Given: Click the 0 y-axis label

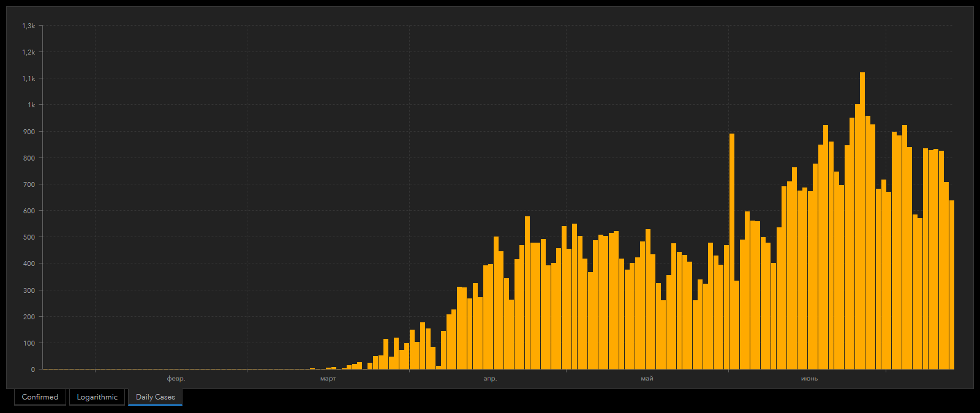Looking at the screenshot, I should pos(33,369).
